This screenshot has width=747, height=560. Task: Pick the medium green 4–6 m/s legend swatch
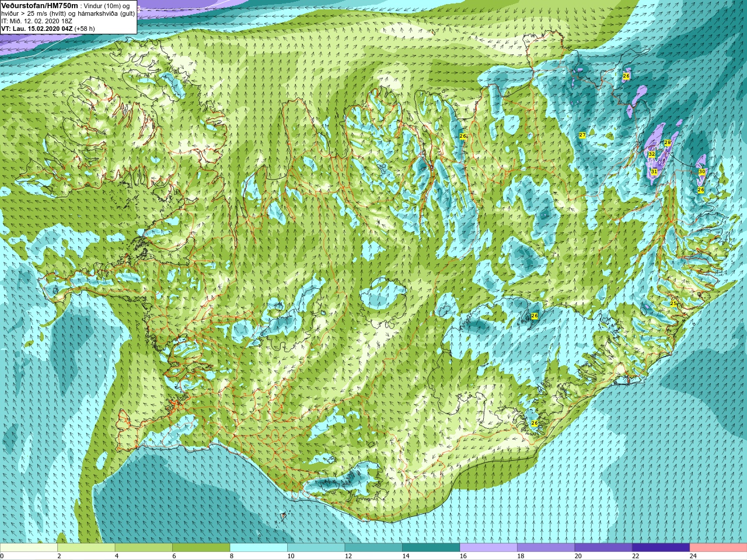tap(144, 548)
